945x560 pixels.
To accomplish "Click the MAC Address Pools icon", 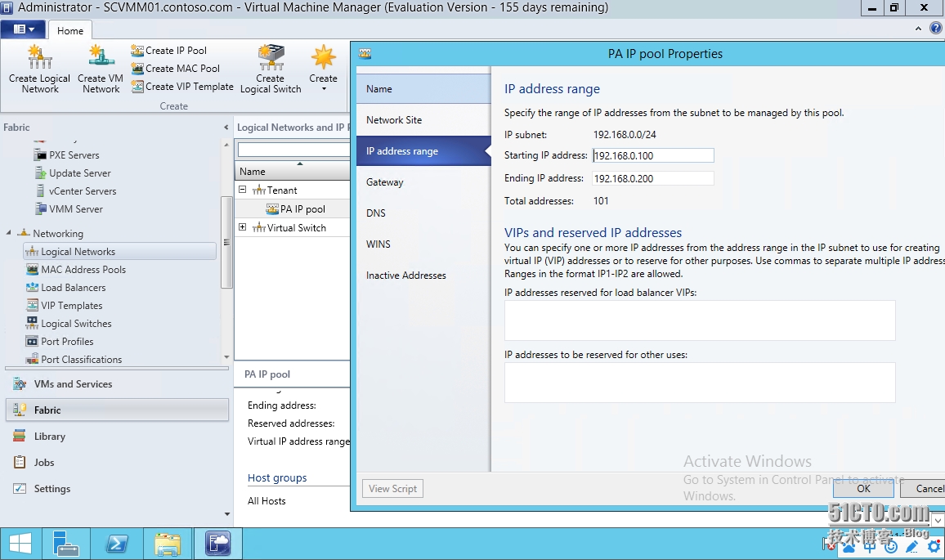I will [32, 270].
